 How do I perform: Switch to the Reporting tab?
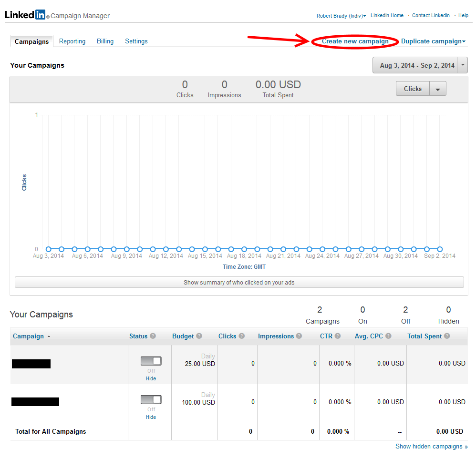[x=72, y=41]
